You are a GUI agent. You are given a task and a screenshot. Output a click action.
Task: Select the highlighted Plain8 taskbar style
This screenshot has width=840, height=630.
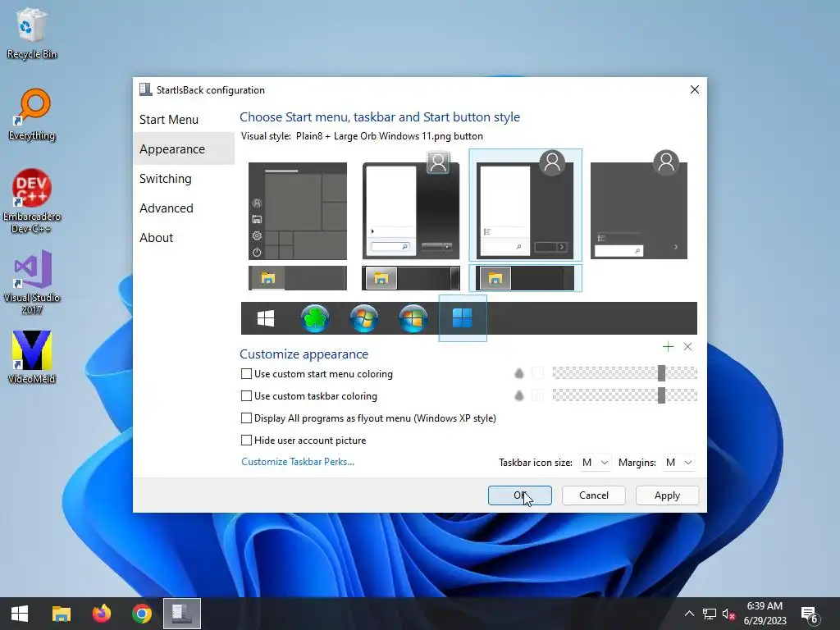pos(525,278)
